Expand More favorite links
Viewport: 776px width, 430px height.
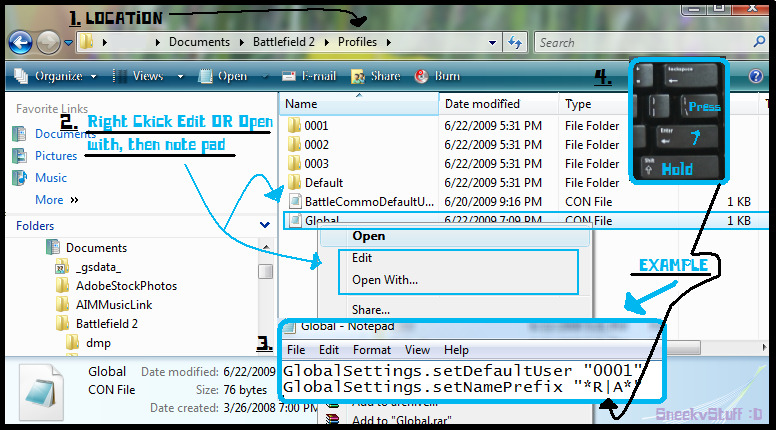(56, 200)
